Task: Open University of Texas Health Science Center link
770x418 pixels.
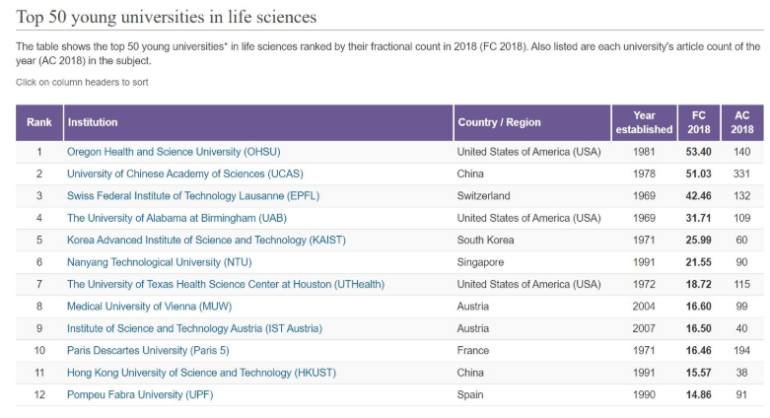Action: [225, 284]
